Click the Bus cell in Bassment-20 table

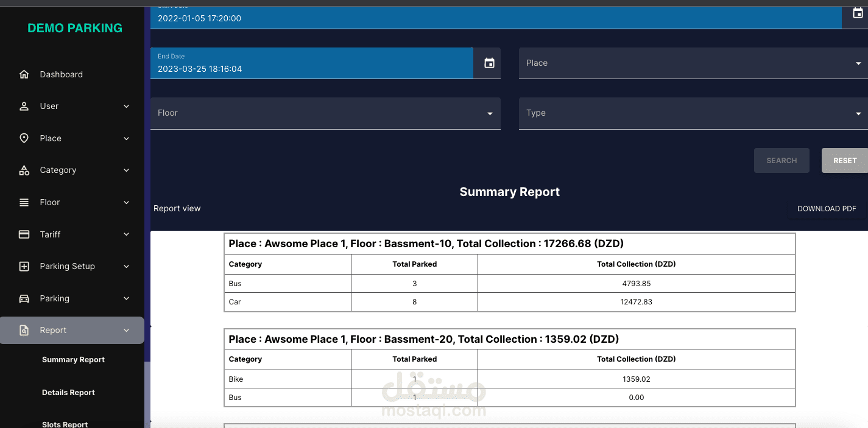[288, 398]
